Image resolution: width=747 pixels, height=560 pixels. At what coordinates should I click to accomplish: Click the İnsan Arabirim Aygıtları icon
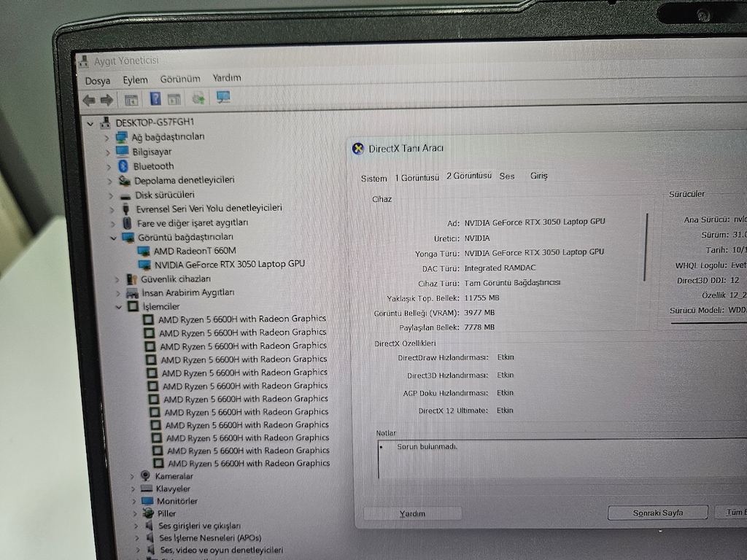(x=132, y=293)
